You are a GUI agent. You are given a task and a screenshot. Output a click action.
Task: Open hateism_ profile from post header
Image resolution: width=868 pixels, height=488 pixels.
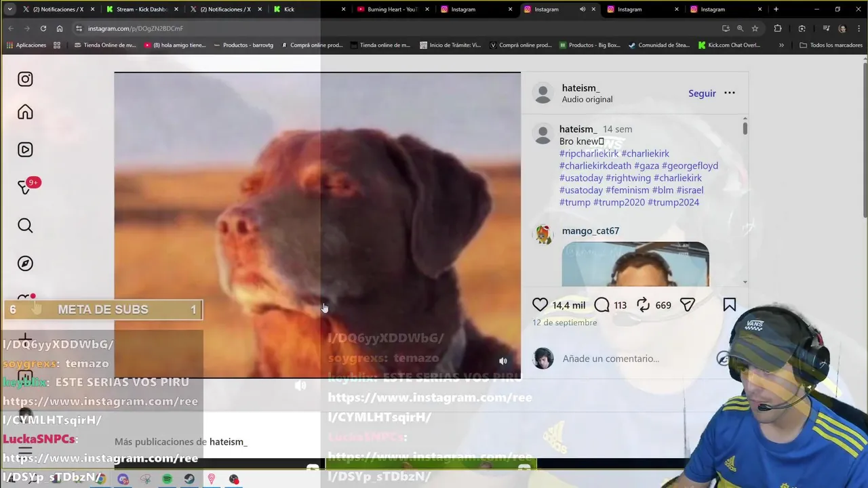(x=580, y=88)
